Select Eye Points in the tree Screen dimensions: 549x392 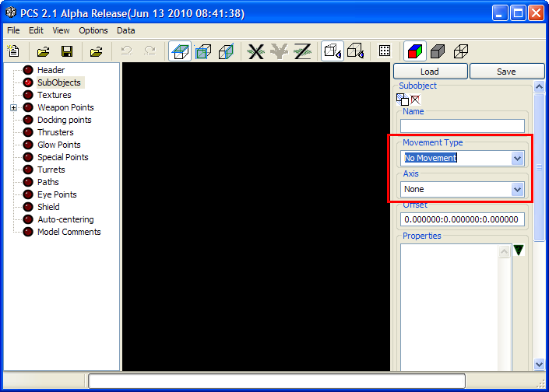coord(57,194)
